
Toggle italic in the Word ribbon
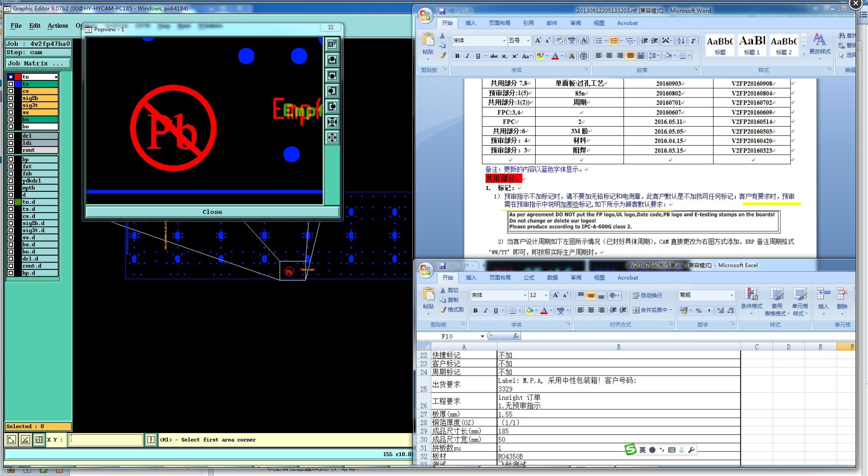click(467, 56)
